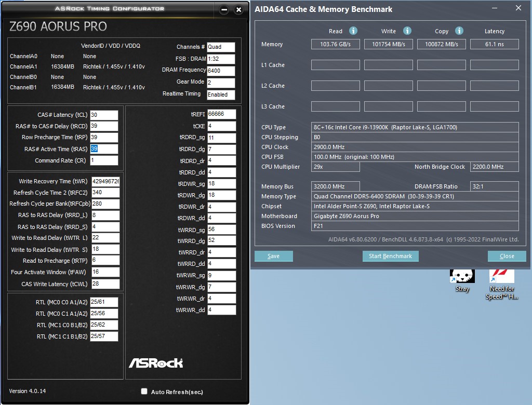Click the tRFCpb value field
Viewport: 532px width, 405px height.
[105, 204]
